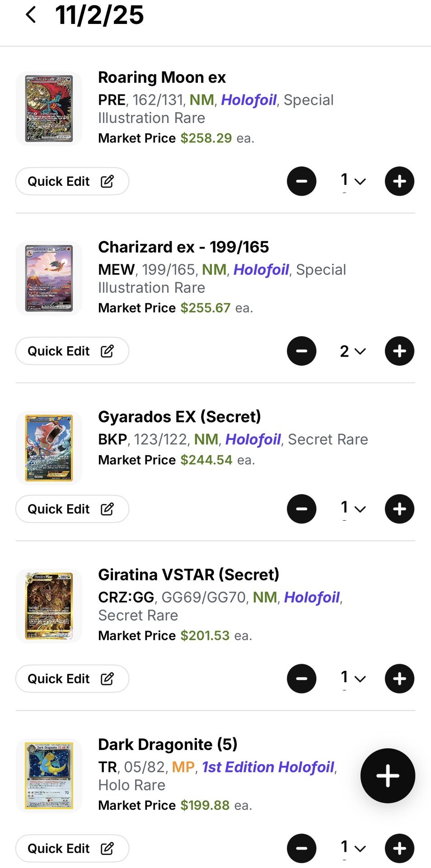
Task: Remove one Charizard ex with minus button
Action: coord(301,351)
